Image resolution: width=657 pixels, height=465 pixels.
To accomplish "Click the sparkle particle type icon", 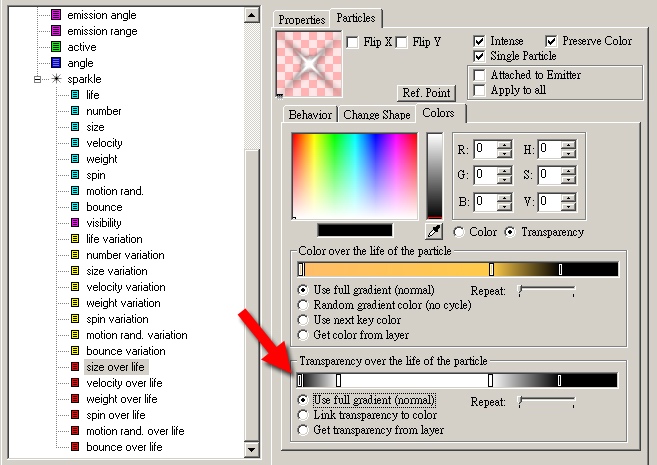I will pos(57,79).
